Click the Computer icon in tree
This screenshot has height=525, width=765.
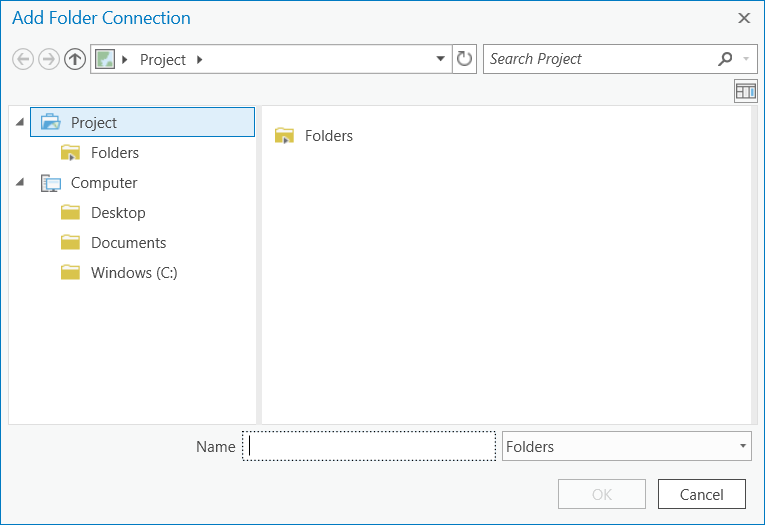click(x=51, y=183)
